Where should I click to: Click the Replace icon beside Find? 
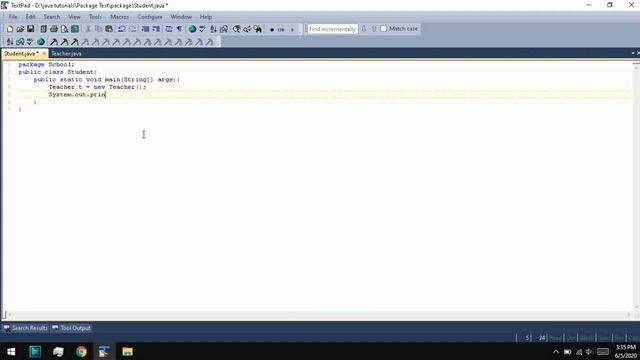[x=247, y=29]
